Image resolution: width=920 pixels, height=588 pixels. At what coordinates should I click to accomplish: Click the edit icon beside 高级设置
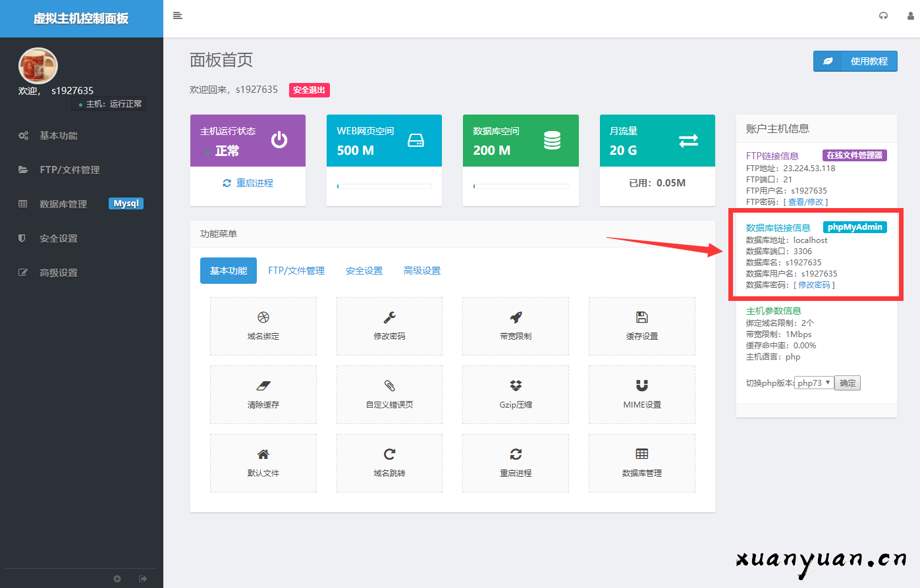[x=23, y=273]
